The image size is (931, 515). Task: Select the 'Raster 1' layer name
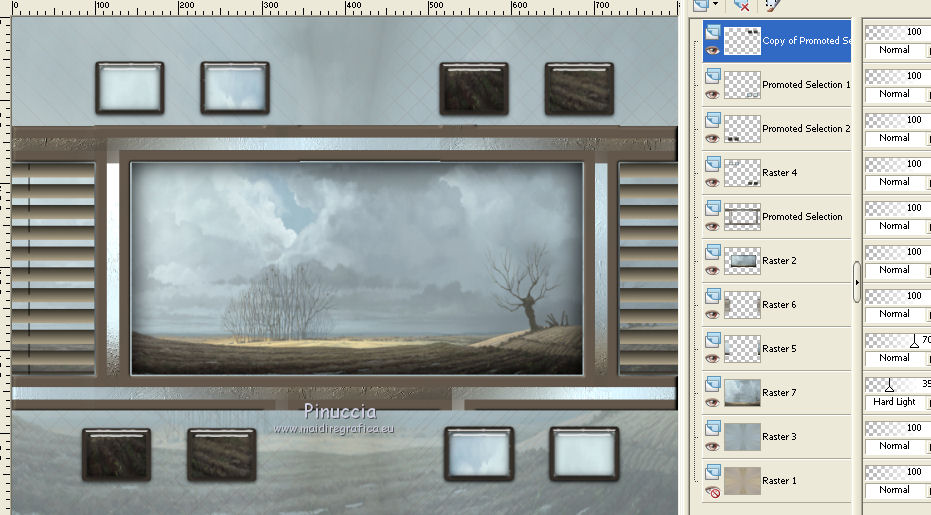point(780,480)
